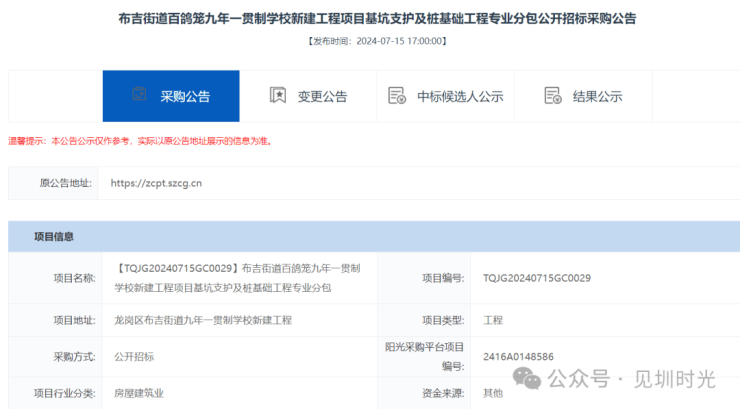Click the 变更公告 document icon
Viewport: 740px width, 409px height.
click(x=278, y=96)
